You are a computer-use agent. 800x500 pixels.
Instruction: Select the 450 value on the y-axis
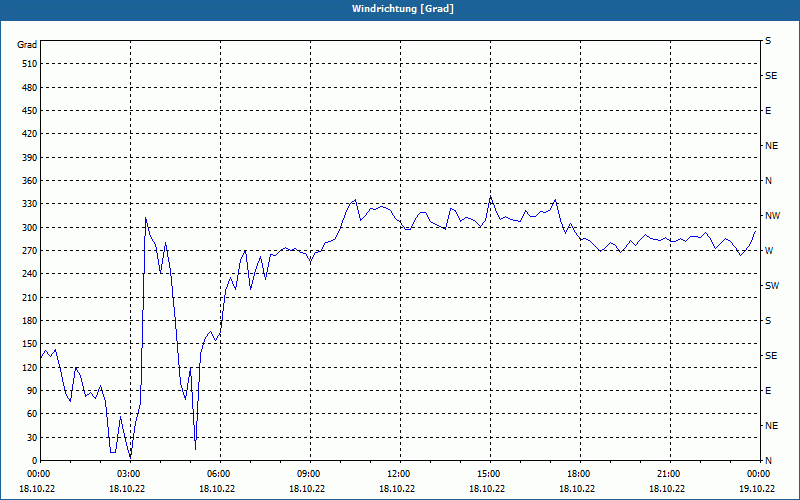pyautogui.click(x=30, y=111)
